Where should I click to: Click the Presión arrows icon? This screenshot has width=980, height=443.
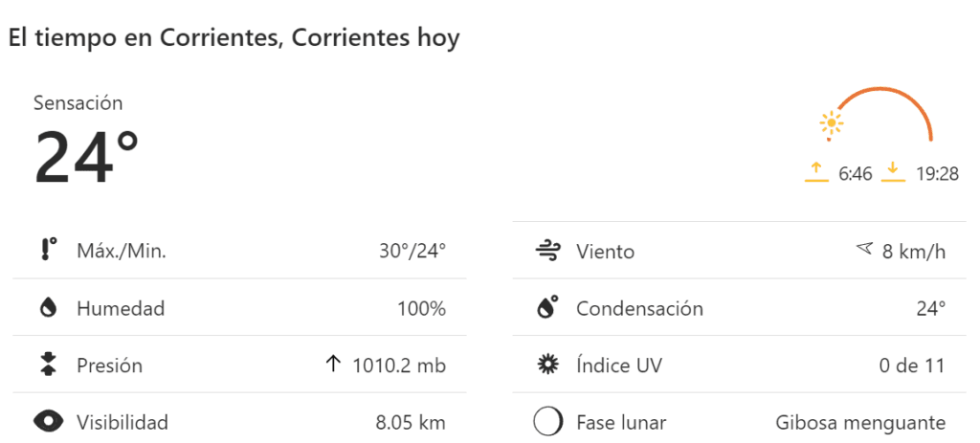(49, 365)
